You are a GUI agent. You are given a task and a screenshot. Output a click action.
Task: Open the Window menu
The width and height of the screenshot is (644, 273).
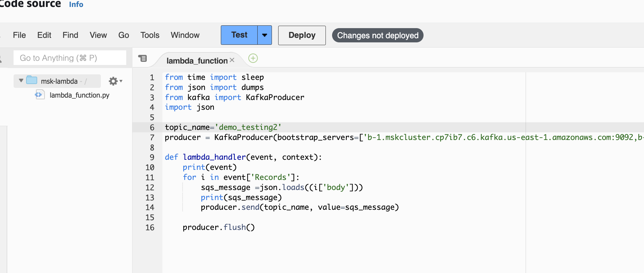(185, 35)
